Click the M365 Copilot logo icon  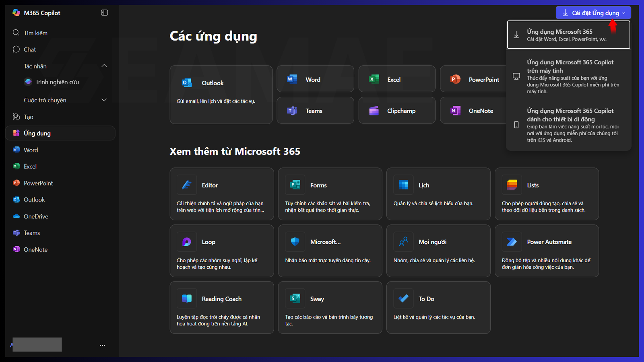(x=16, y=12)
